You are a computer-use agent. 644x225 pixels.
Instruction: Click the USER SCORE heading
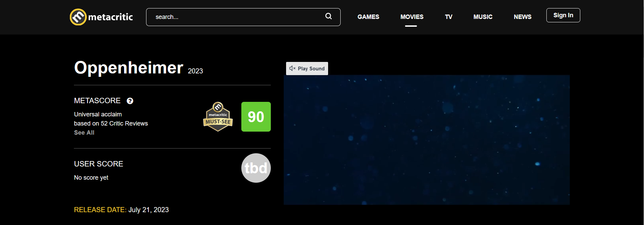click(99, 164)
